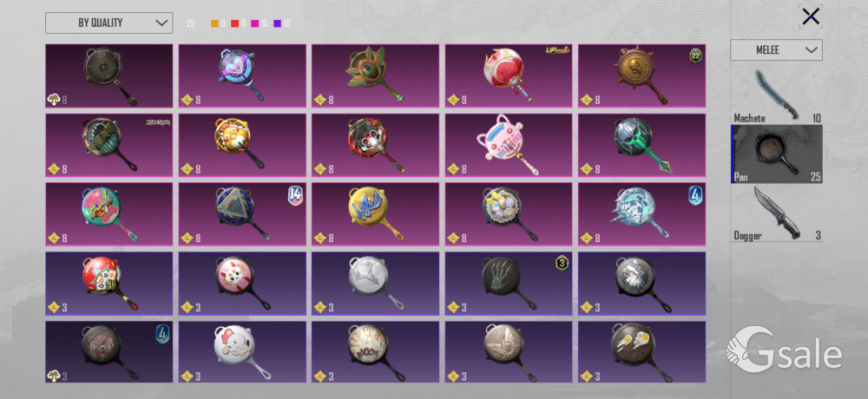Choose the Pan weapon category
The height and width of the screenshot is (399, 868).
coord(776,154)
